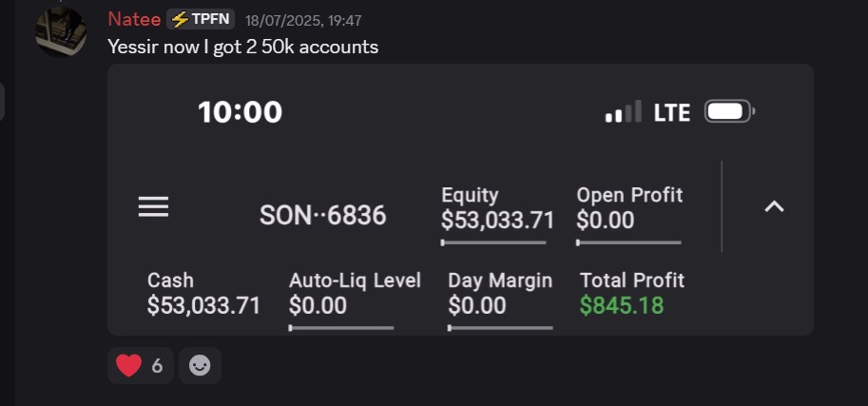Collapse account details with the up chevron
This screenshot has height=406, width=868.
pyautogui.click(x=775, y=206)
